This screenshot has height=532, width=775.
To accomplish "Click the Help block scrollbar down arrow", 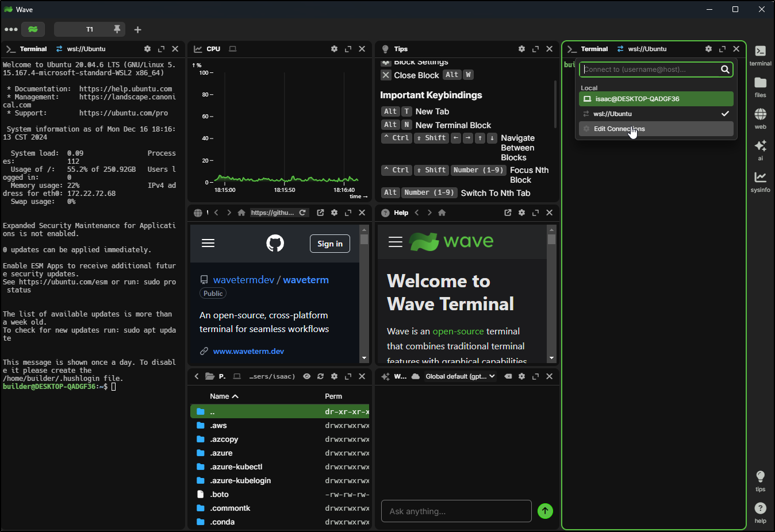I will click(551, 358).
